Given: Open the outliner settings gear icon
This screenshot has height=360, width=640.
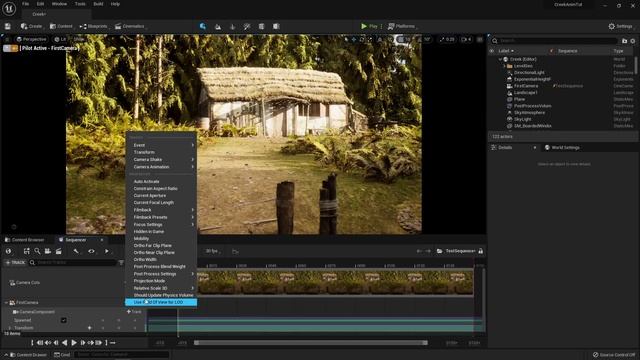Looking at the screenshot, I should coord(633,41).
